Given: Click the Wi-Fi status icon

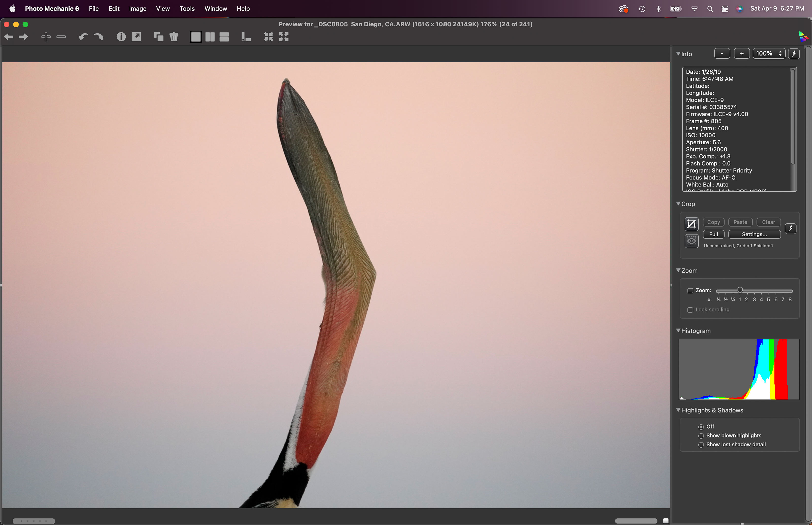Looking at the screenshot, I should [x=694, y=9].
